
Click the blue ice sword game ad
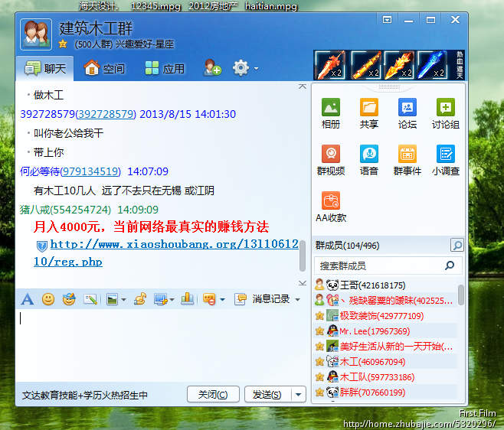(432, 65)
